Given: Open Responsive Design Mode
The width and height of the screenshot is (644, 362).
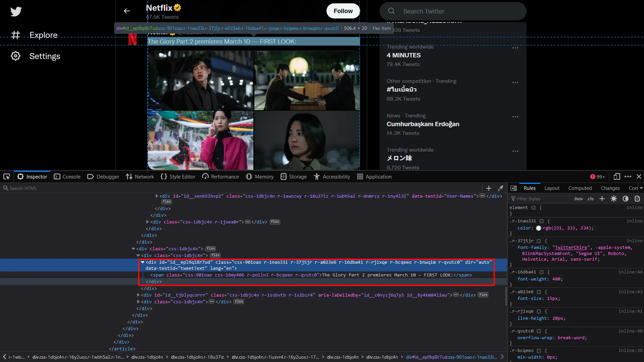Looking at the screenshot, I should click(616, 176).
